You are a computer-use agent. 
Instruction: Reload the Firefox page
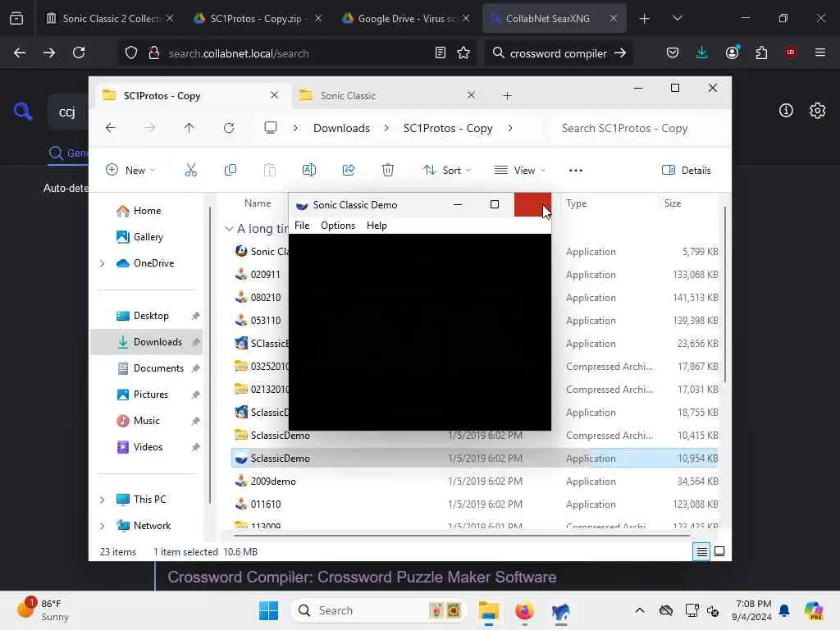click(x=79, y=52)
